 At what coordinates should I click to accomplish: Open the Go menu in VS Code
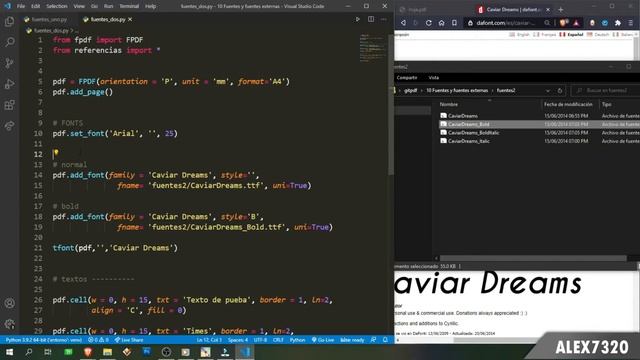point(94,6)
